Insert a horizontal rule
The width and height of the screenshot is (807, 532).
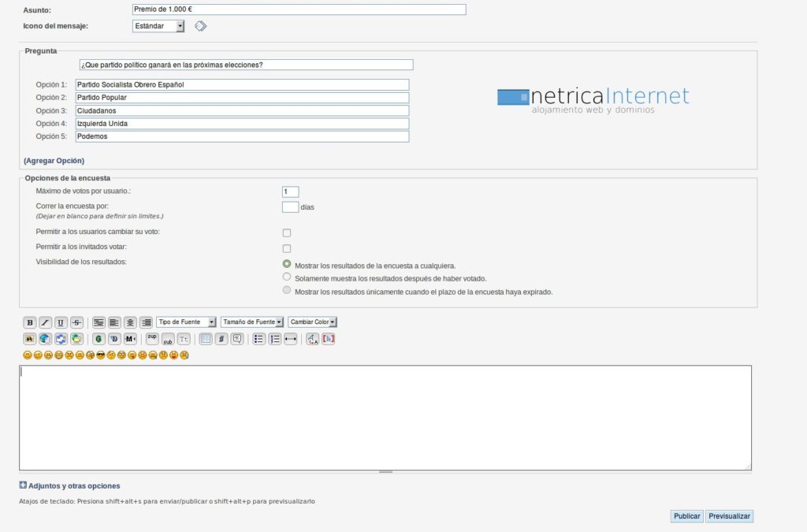(290, 339)
